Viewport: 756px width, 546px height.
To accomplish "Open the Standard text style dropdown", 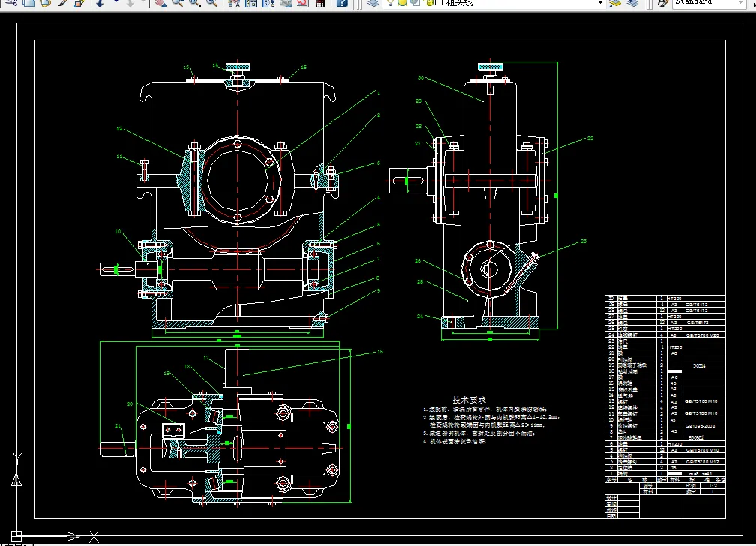I will [x=709, y=3].
